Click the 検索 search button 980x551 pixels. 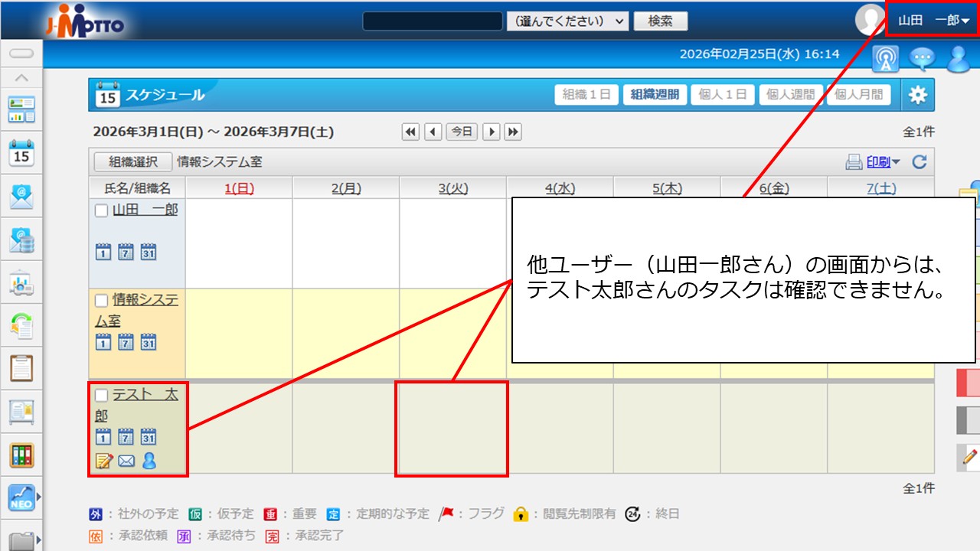click(661, 21)
